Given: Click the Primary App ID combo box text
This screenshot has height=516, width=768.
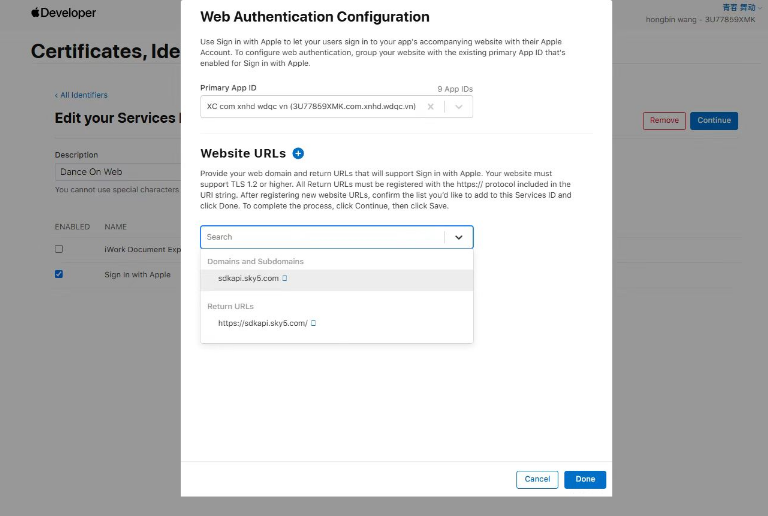Looking at the screenshot, I should (311, 107).
